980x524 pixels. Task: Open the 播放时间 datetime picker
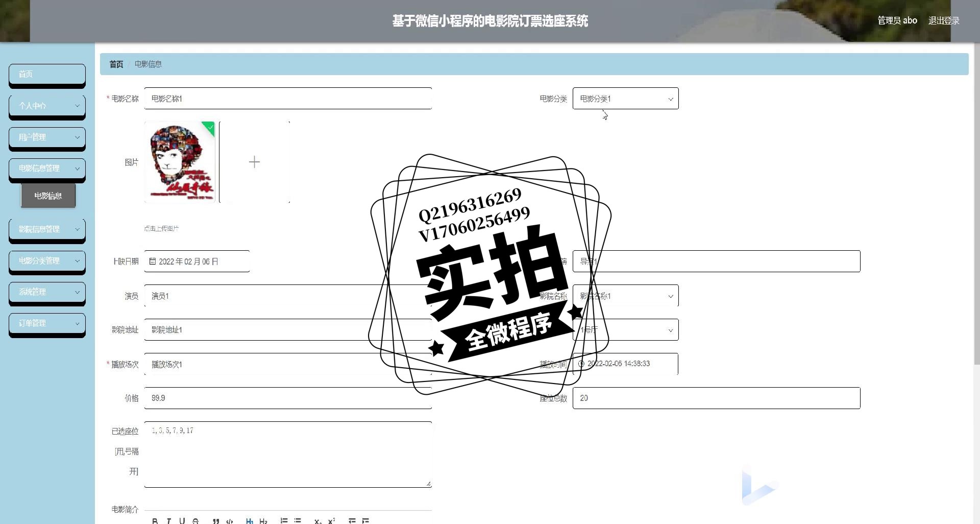click(x=625, y=364)
